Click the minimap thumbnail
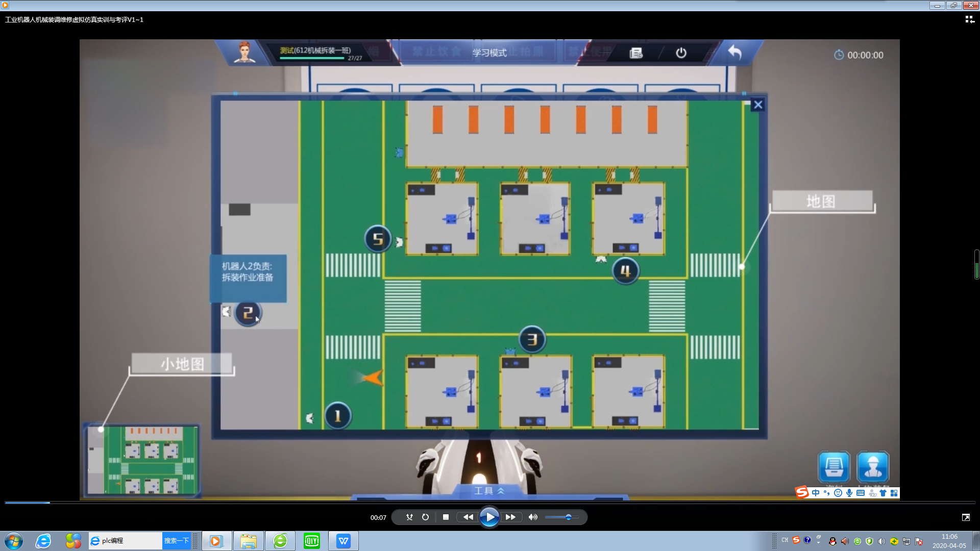 [x=142, y=460]
